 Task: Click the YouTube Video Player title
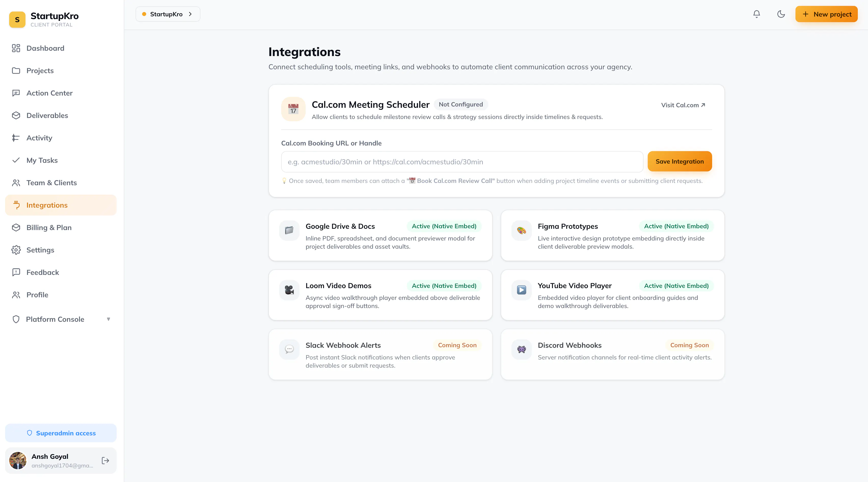[575, 286]
